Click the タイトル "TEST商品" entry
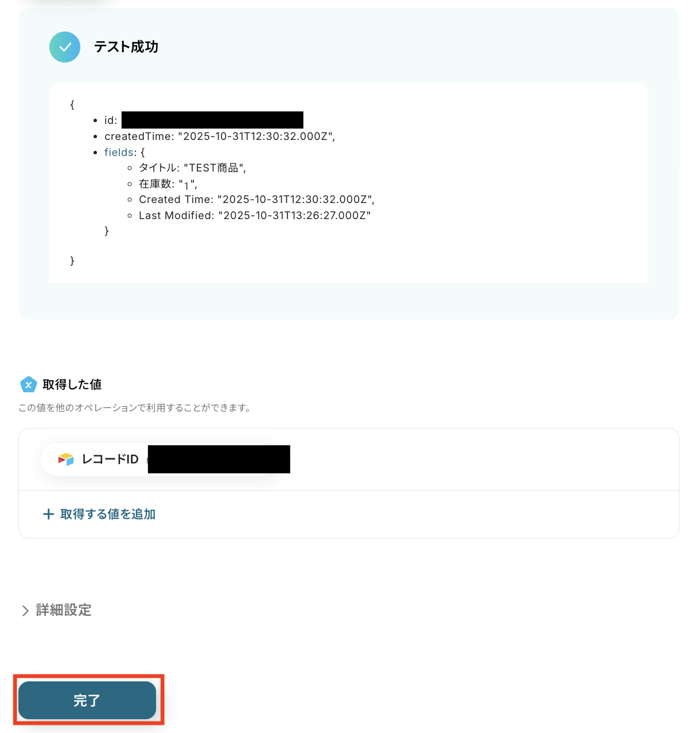This screenshot has width=700, height=733. tap(193, 168)
